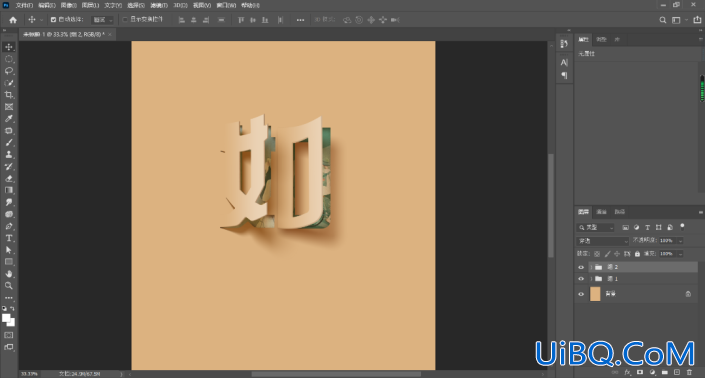The image size is (705, 378).
Task: Select the Eraser tool
Action: pyautogui.click(x=9, y=178)
